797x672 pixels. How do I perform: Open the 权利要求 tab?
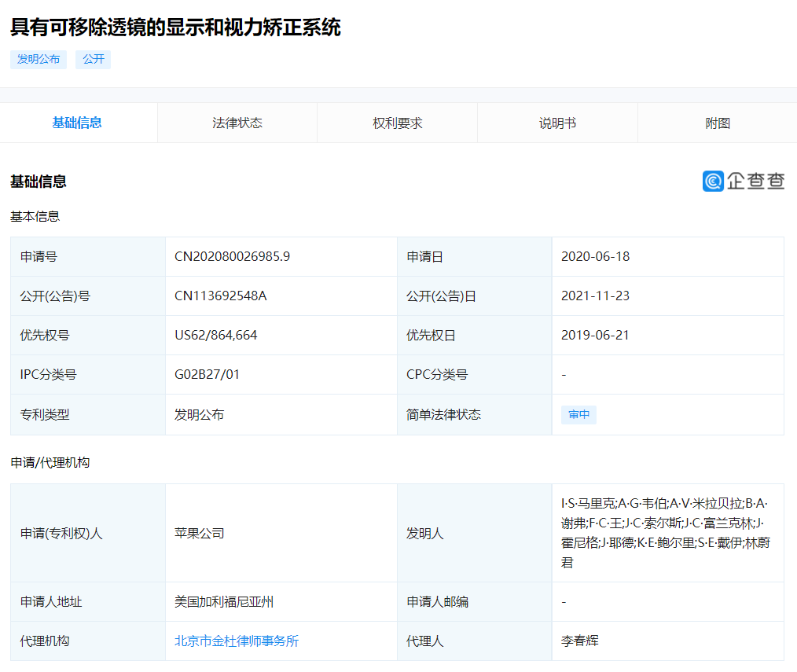click(397, 123)
